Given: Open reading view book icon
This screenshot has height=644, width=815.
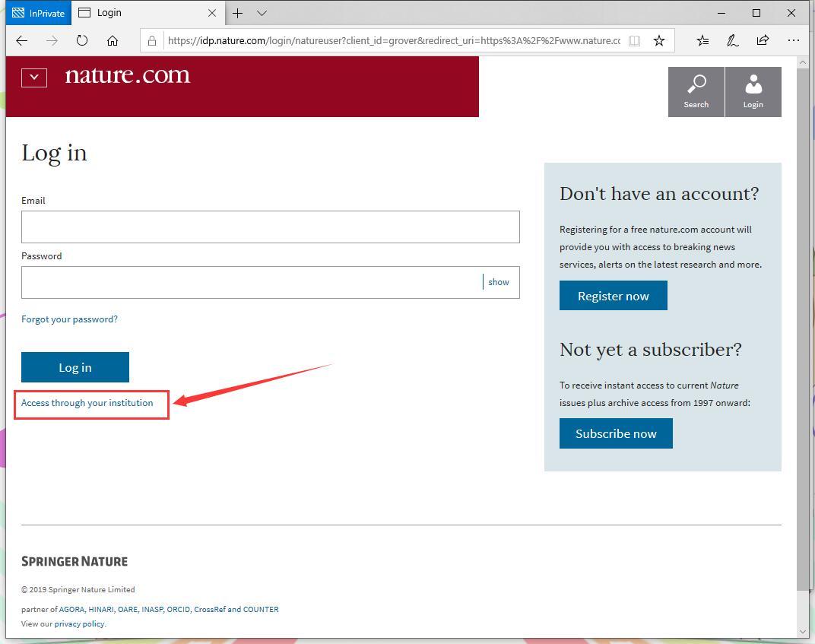Looking at the screenshot, I should 634,40.
